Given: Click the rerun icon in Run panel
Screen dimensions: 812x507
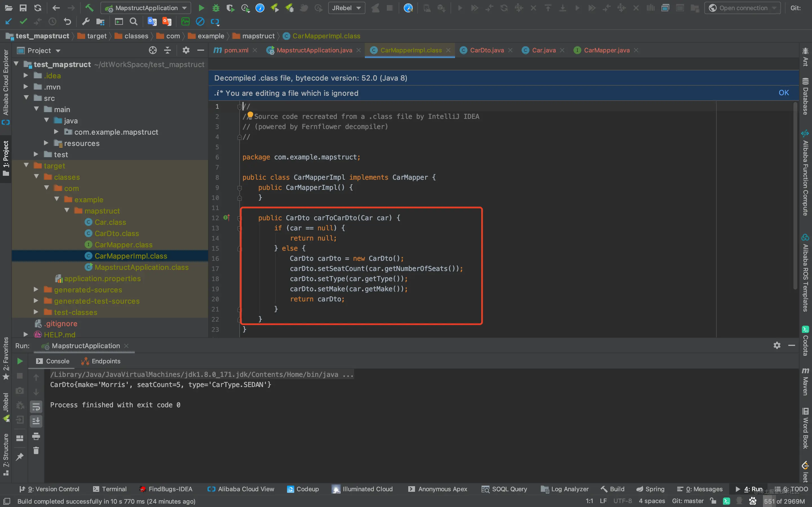Looking at the screenshot, I should point(20,361).
